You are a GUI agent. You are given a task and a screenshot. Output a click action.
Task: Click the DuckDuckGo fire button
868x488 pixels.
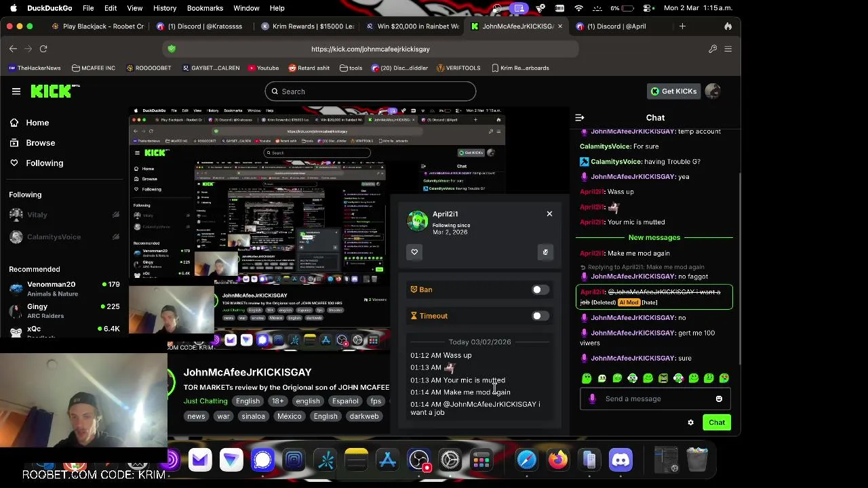728,26
